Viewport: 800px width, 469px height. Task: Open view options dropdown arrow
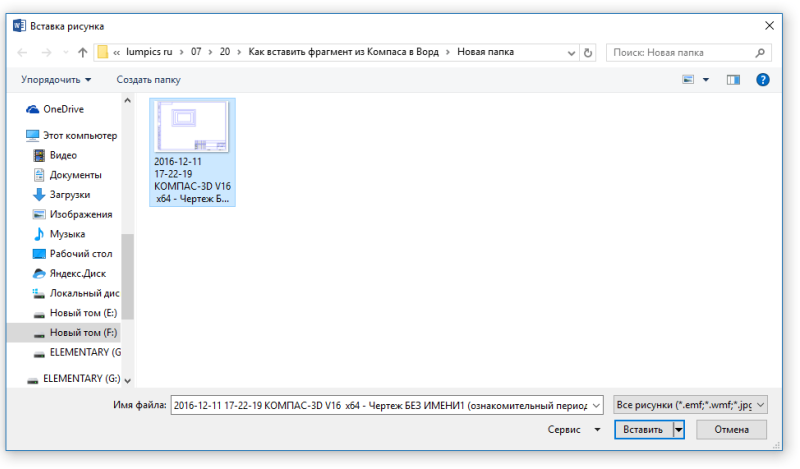pos(706,80)
